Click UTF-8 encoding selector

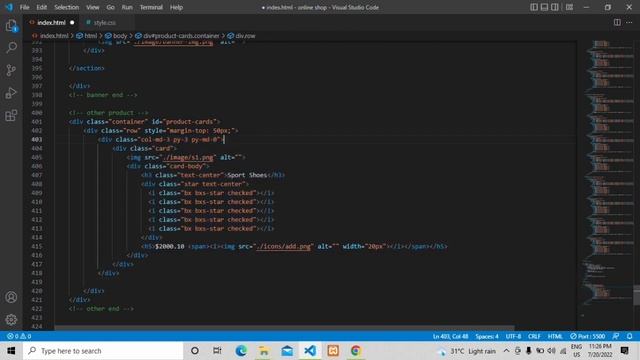[513, 336]
